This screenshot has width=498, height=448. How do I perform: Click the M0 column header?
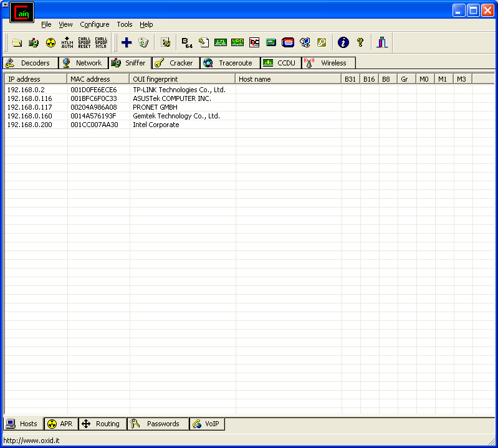(425, 79)
